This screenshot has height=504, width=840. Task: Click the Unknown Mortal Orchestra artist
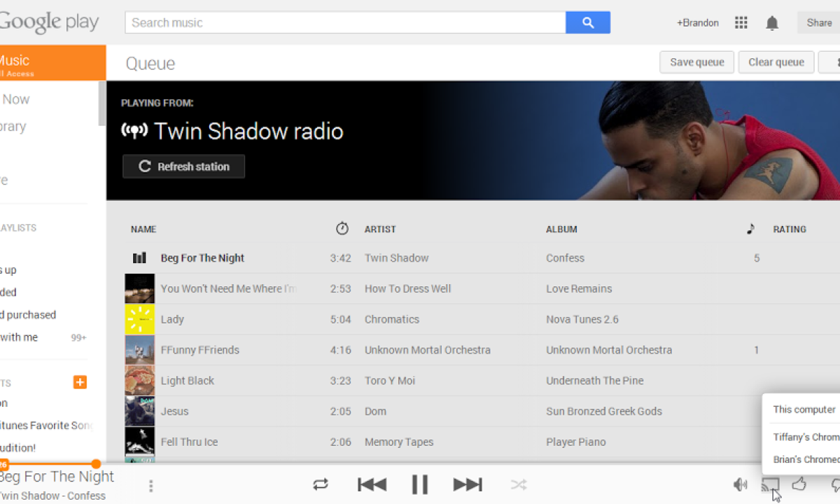tap(428, 350)
